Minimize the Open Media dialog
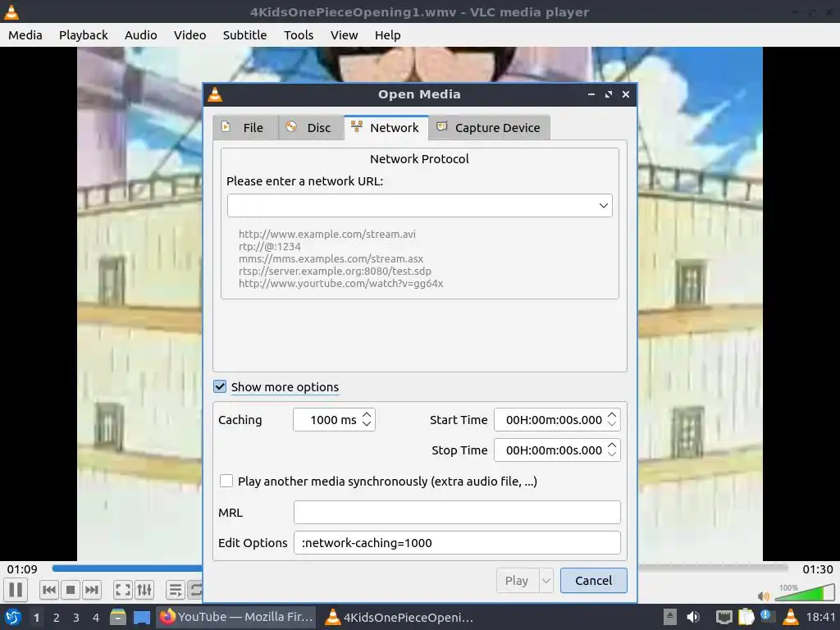The width and height of the screenshot is (840, 630). click(x=591, y=94)
